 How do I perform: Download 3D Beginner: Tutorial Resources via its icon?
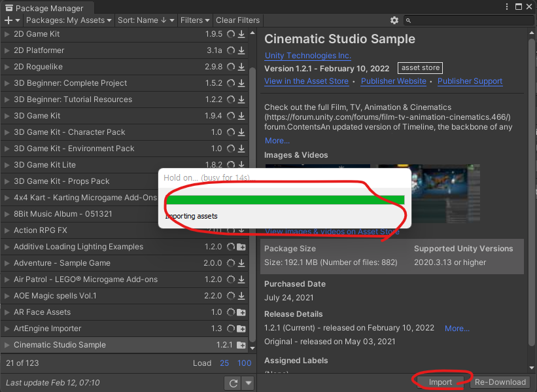click(241, 99)
